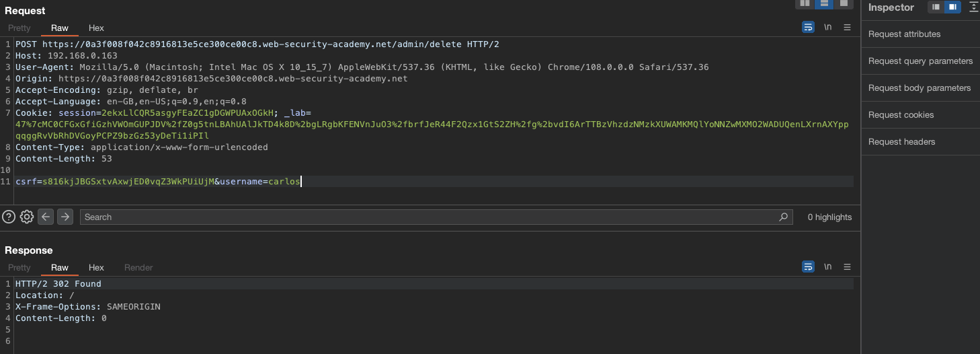
Task: Toggle line wrap in Request editor
Action: (x=808, y=28)
